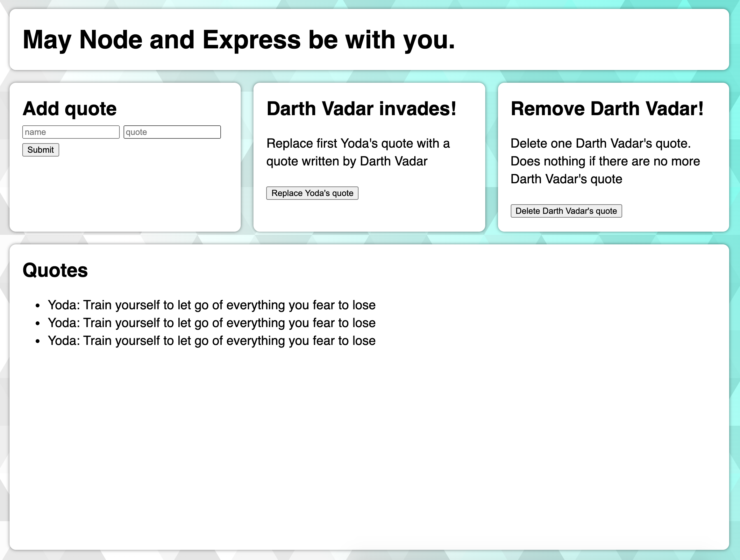The image size is (740, 560).
Task: Click the Delete Darth Vadar's quote button
Action: point(566,211)
